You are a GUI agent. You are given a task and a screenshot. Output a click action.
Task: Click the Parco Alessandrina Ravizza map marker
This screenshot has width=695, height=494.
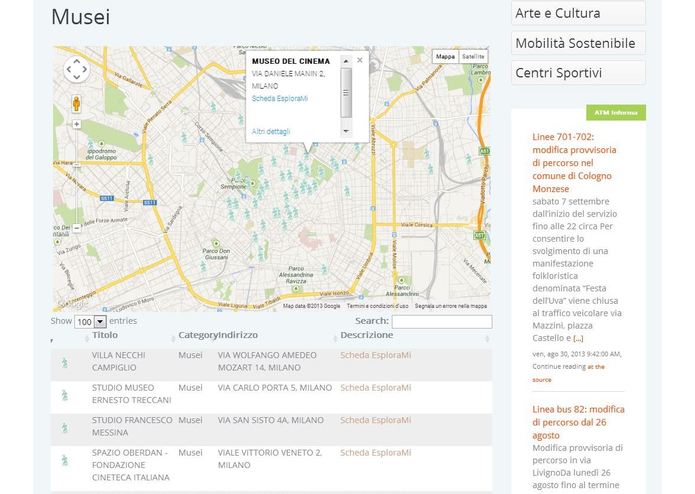(296, 289)
